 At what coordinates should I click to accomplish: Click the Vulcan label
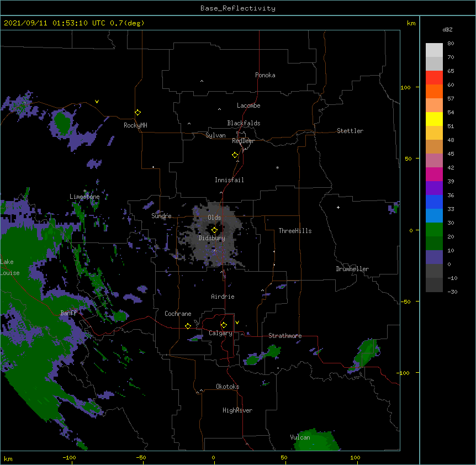tap(300, 437)
